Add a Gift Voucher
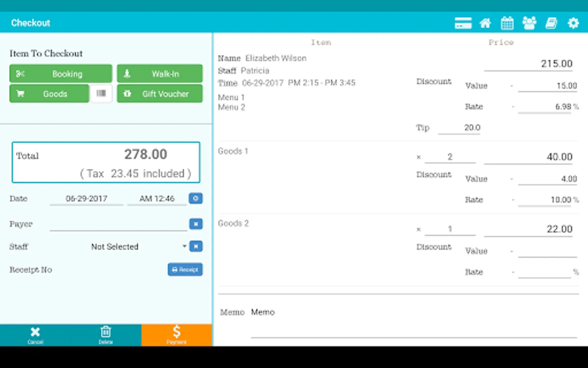588x368 pixels. coord(160,94)
